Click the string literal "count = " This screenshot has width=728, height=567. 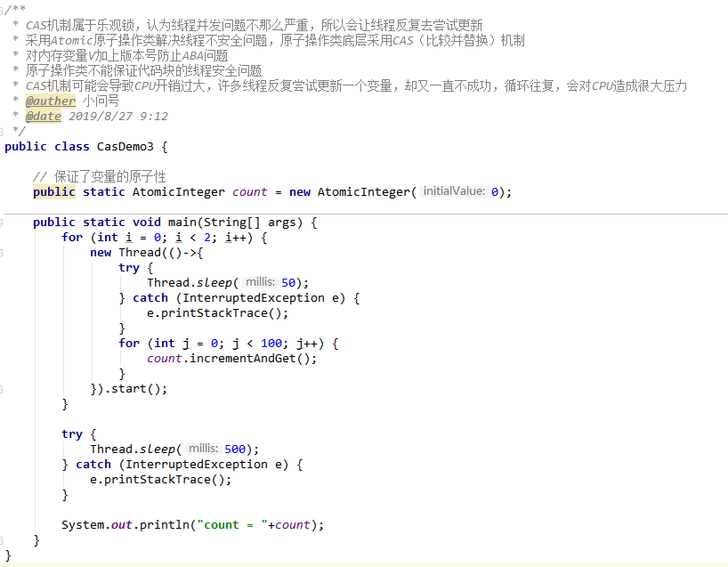(232, 525)
